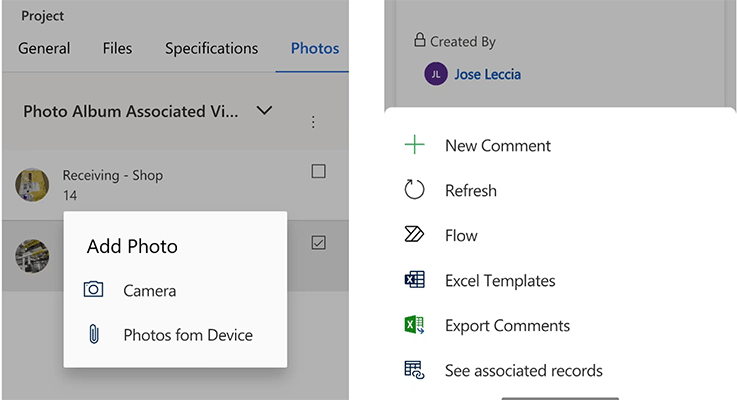
Task: Click the circular Refresh icon
Action: pos(414,190)
